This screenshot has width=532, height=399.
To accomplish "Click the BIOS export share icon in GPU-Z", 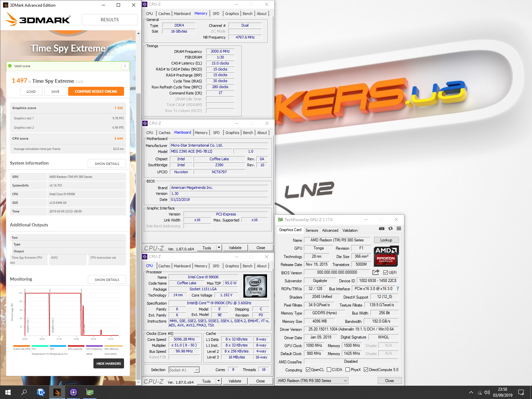I will point(376,272).
